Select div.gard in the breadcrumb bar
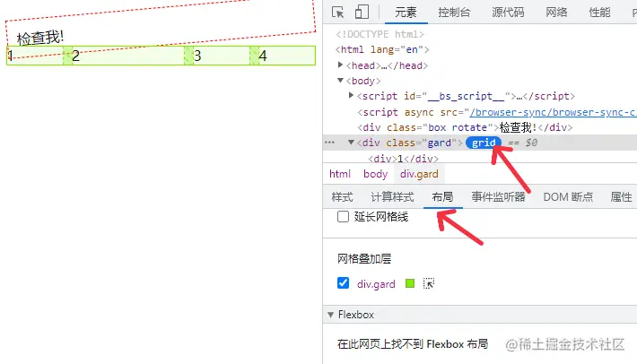637x364 pixels. [419, 174]
